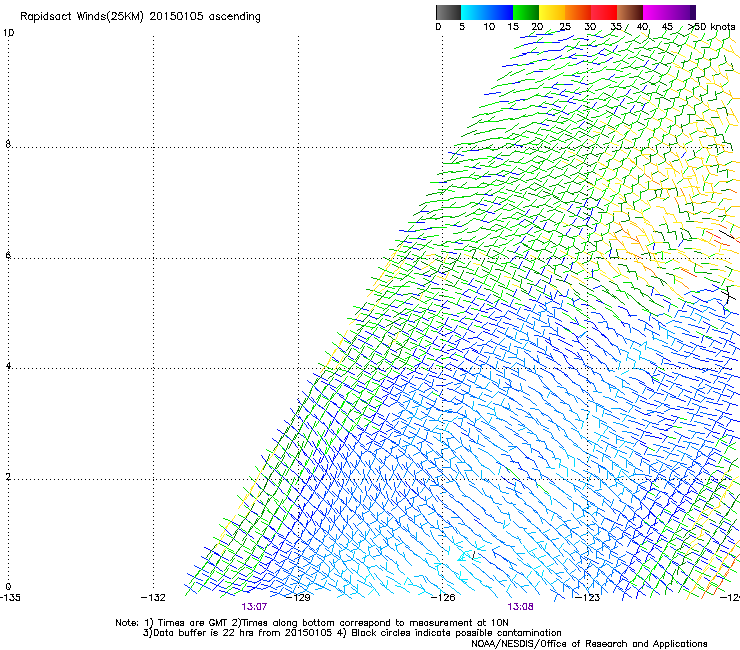This screenshot has width=740, height=650.
Task: Click the magenta-purple 40-50 knots legend segment
Action: 669,12
